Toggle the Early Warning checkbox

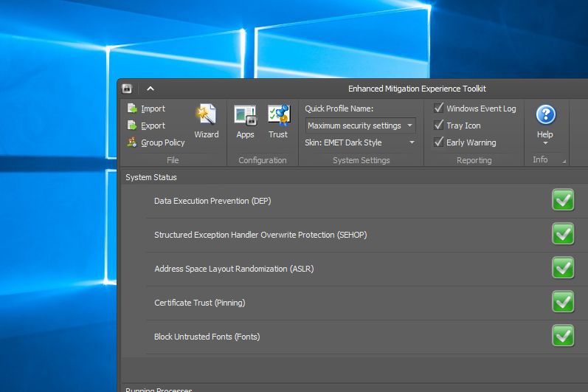coord(438,142)
